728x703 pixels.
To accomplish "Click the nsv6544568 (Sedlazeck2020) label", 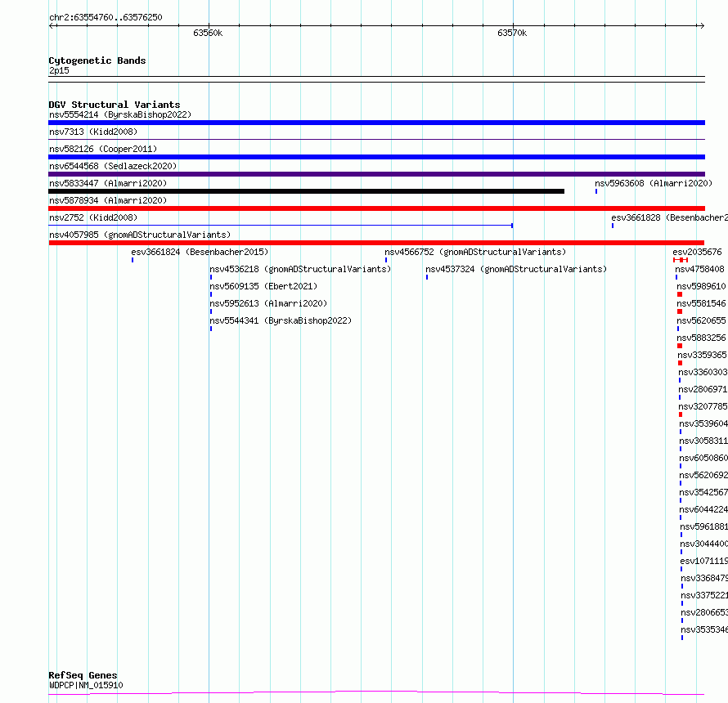I will pyautogui.click(x=113, y=166).
